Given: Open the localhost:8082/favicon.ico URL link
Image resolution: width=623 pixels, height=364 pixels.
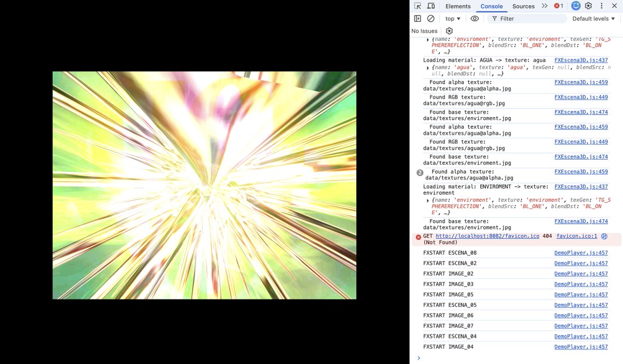Looking at the screenshot, I should pos(487,236).
